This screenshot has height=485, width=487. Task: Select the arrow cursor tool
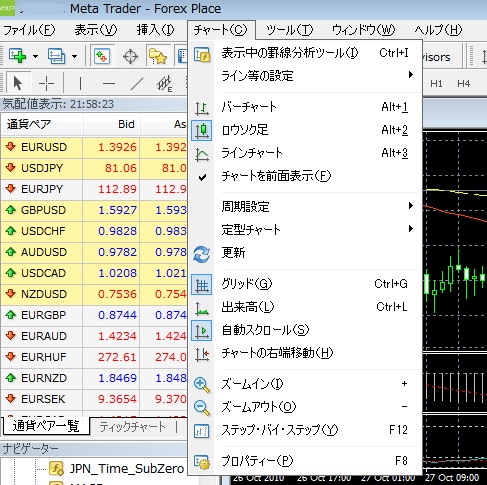click(18, 83)
